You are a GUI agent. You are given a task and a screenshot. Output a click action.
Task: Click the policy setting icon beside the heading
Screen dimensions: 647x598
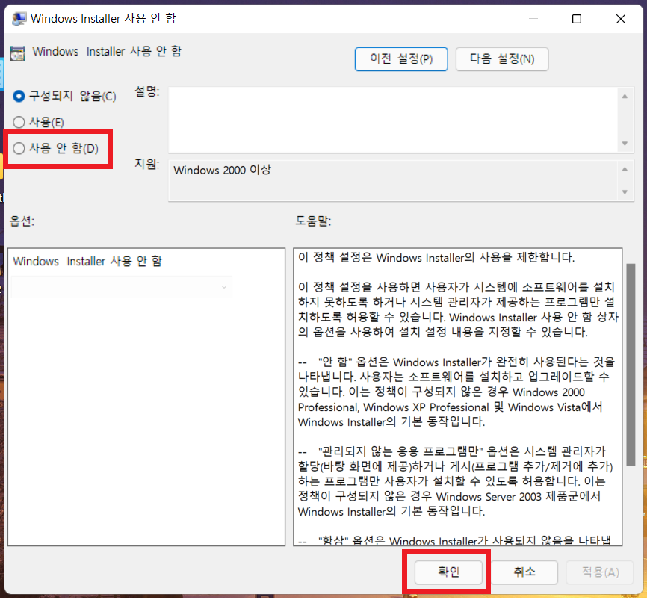click(17, 54)
